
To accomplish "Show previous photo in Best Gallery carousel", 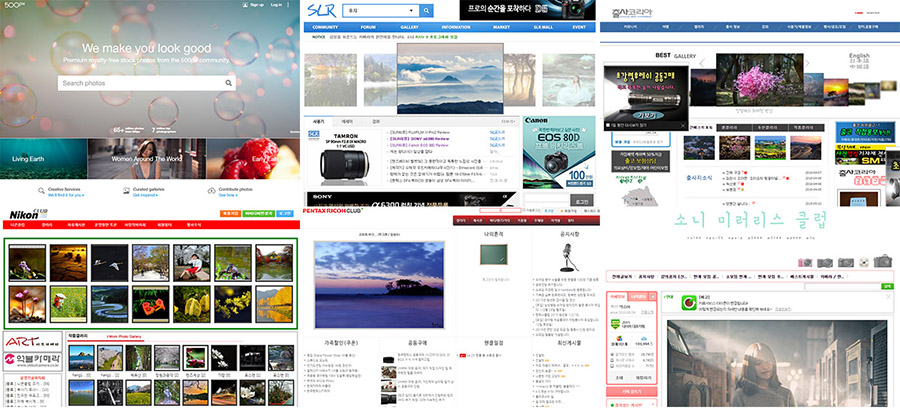I will pos(703,65).
